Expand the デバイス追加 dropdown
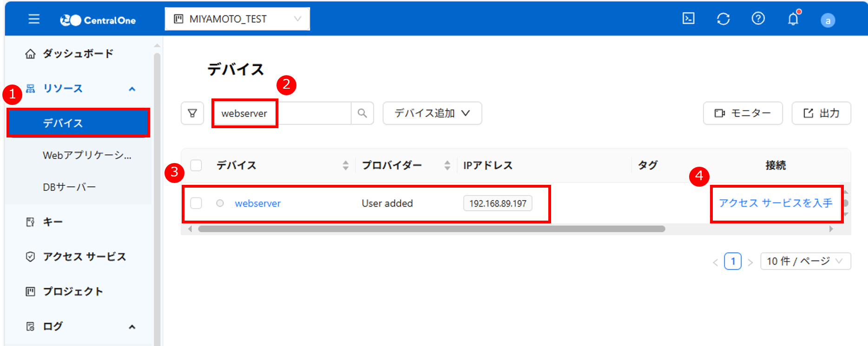The height and width of the screenshot is (346, 868). 432,113
